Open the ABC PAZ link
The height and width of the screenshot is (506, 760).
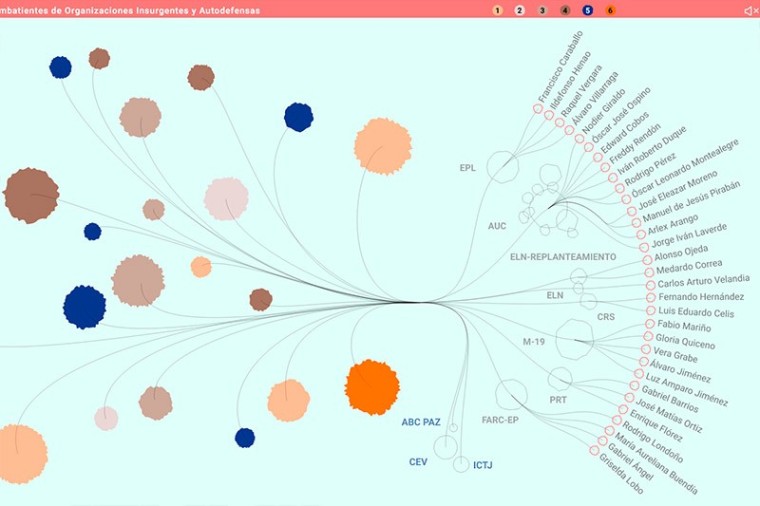(x=421, y=422)
